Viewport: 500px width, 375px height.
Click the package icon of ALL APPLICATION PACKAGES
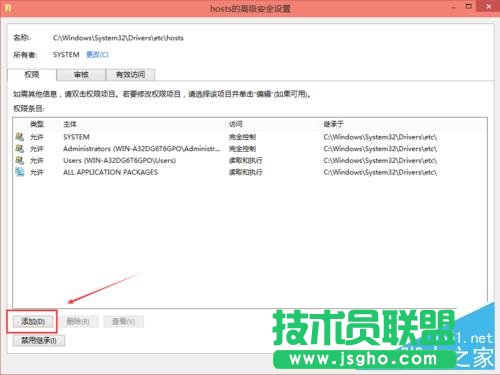click(x=20, y=172)
